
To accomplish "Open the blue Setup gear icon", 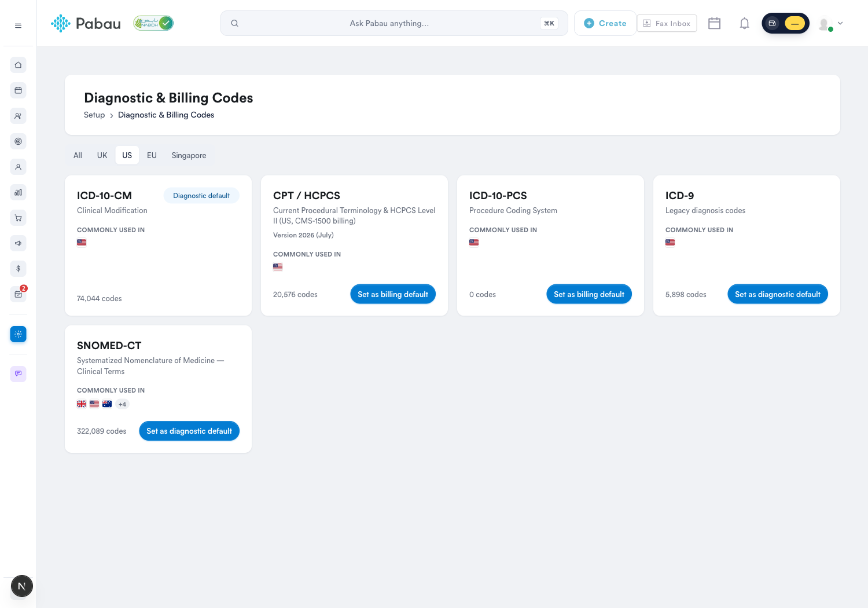I will click(18, 334).
